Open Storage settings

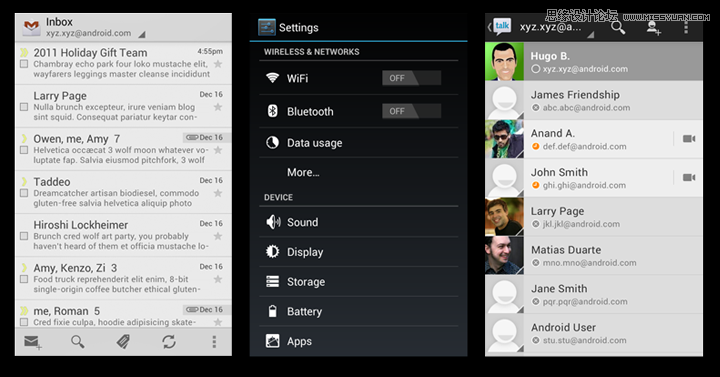coord(359,281)
